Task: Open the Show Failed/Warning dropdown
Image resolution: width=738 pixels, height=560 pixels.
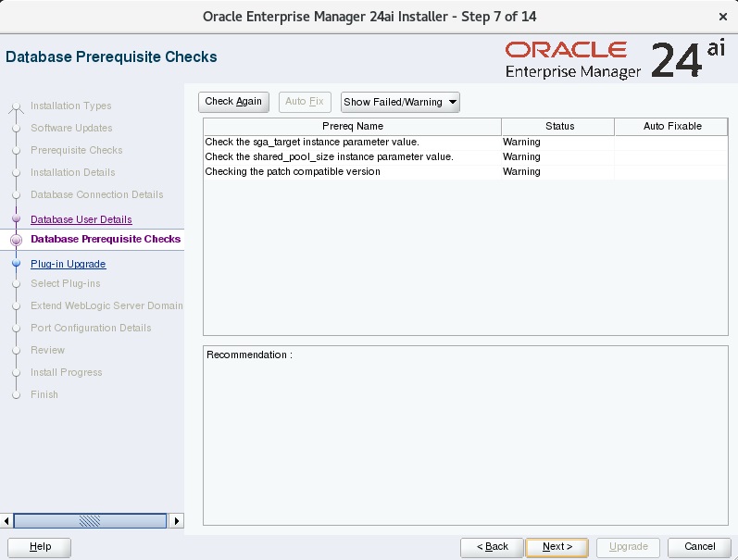Action: point(400,102)
